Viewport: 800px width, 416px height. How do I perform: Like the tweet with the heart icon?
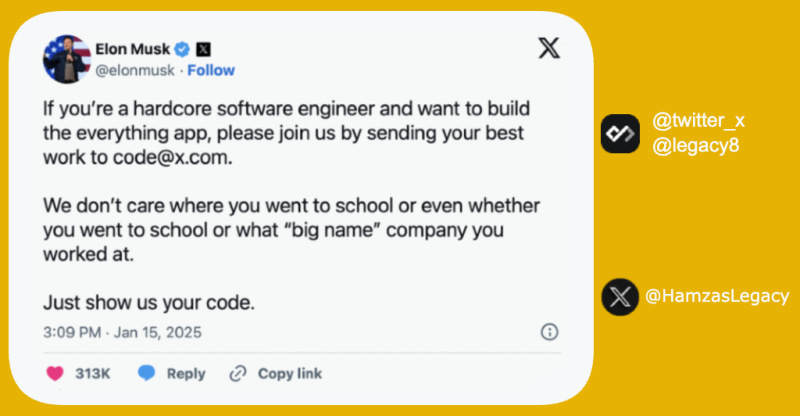pos(54,373)
